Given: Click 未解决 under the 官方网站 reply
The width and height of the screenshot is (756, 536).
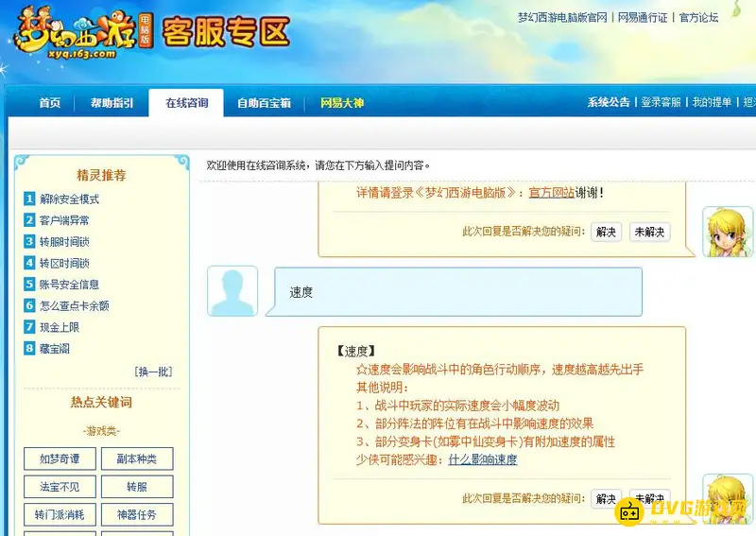Looking at the screenshot, I should click(649, 232).
